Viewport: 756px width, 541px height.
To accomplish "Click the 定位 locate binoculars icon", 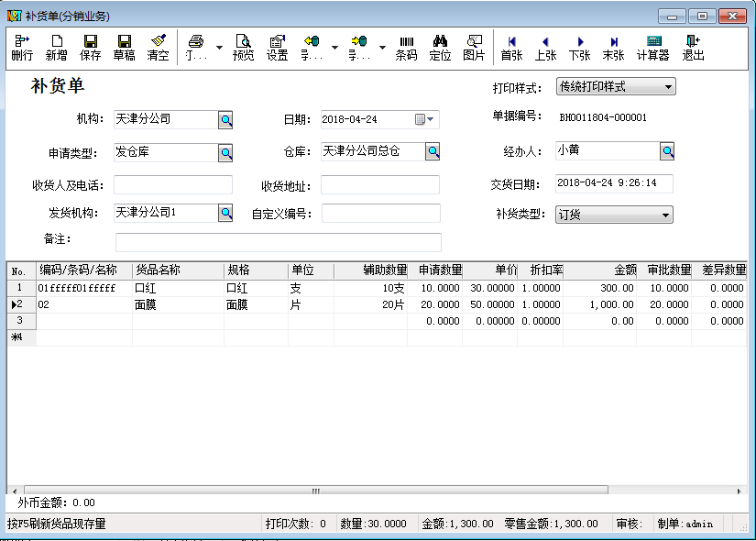I will coord(440,48).
